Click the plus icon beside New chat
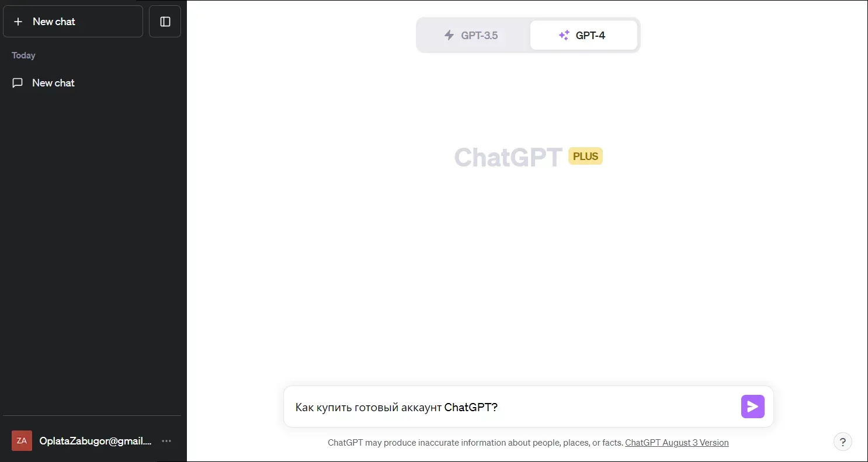868x462 pixels. pos(18,22)
